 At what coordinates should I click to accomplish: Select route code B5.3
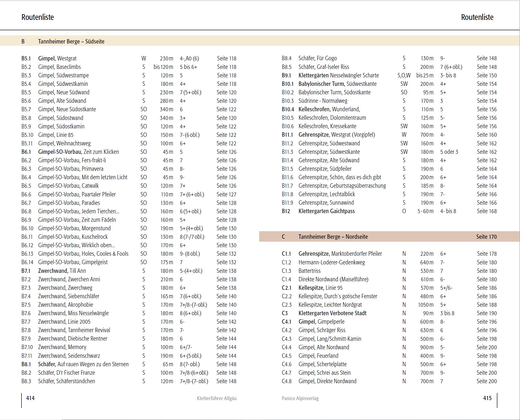[x=26, y=75]
